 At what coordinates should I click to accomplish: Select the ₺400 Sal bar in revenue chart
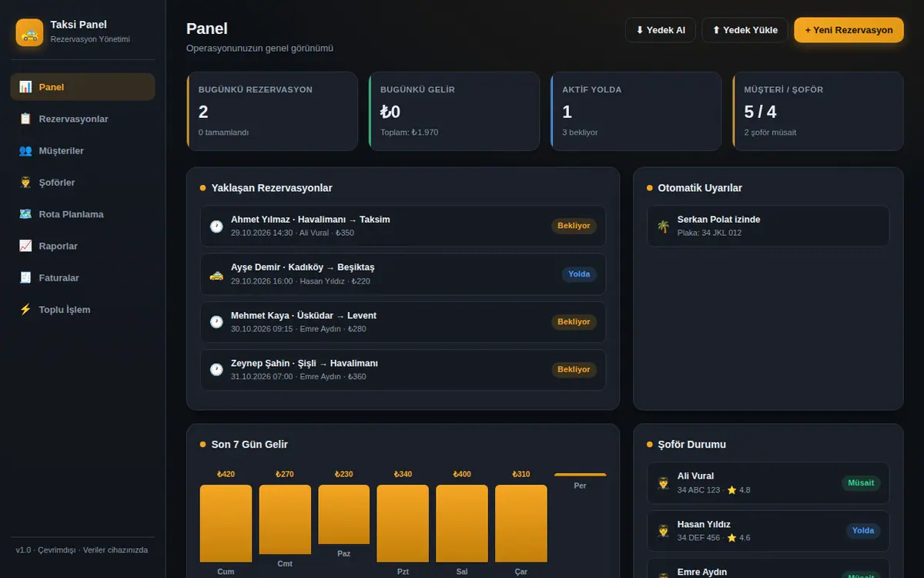(462, 523)
